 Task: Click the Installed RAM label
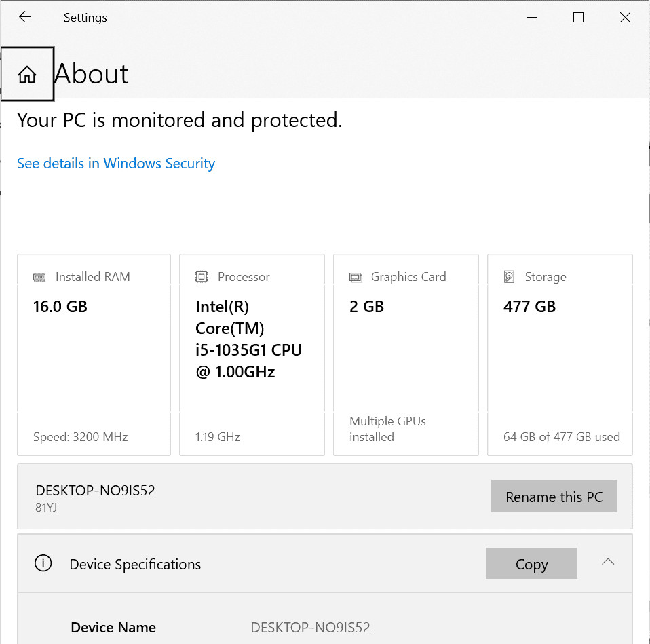pos(93,277)
